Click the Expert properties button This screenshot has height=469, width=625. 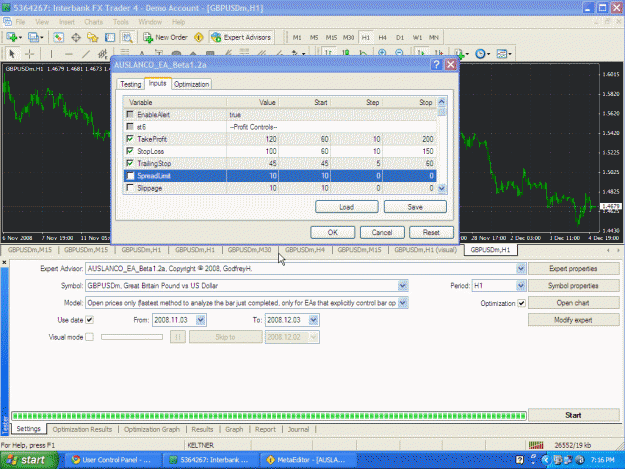click(573, 269)
